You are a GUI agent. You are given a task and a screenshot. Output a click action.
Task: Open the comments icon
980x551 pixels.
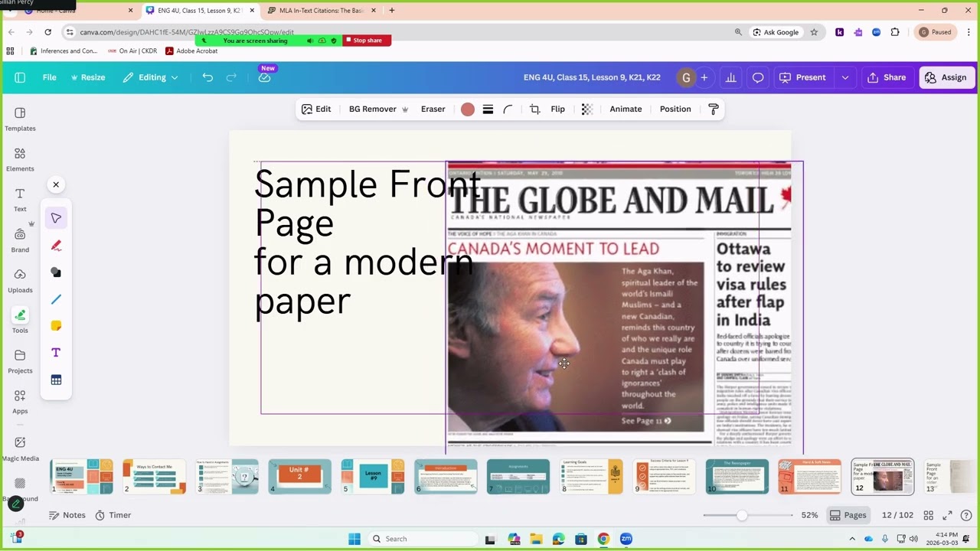pyautogui.click(x=758, y=77)
